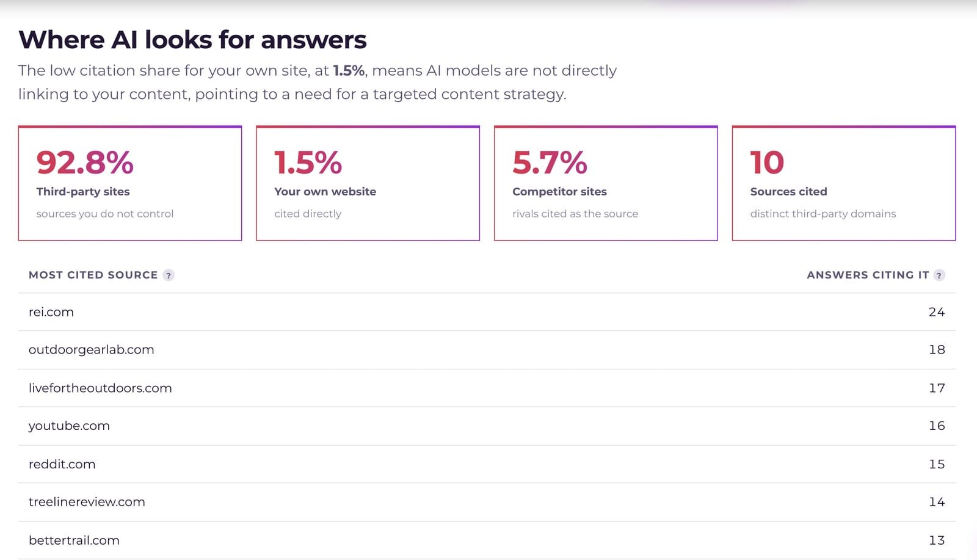Click the rei.com source row
This screenshot has height=560, width=977.
coord(487,312)
